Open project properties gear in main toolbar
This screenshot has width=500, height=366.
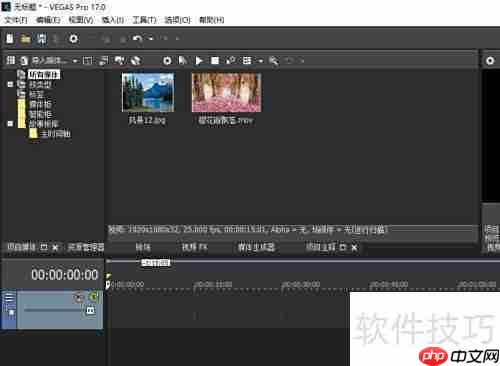pos(73,39)
